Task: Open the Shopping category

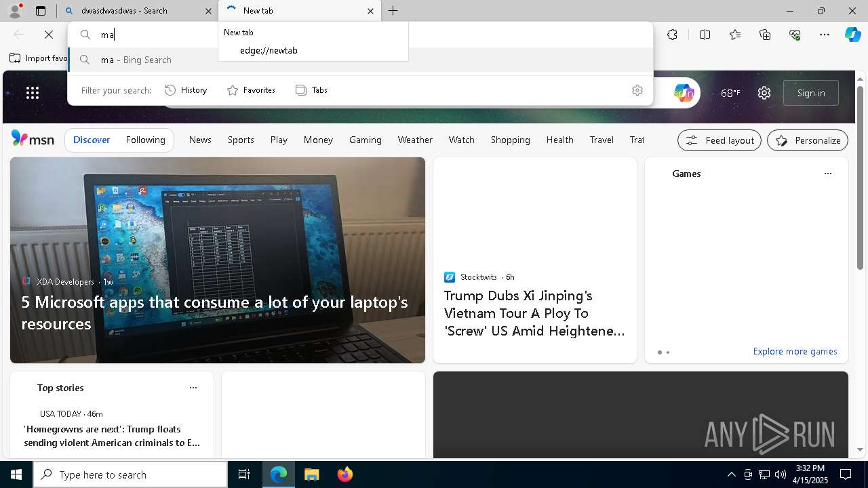Action: tap(511, 140)
